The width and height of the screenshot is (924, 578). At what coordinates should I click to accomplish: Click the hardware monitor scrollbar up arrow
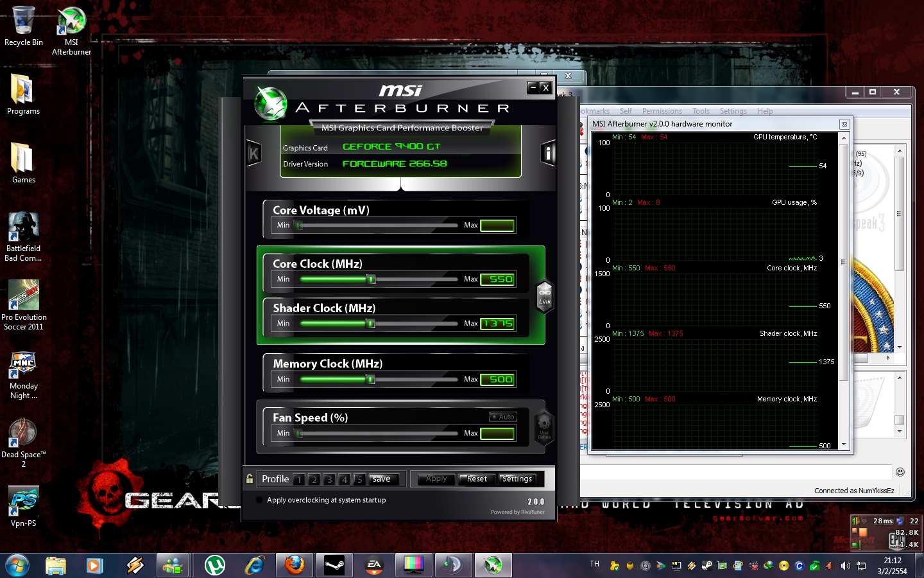tap(844, 138)
